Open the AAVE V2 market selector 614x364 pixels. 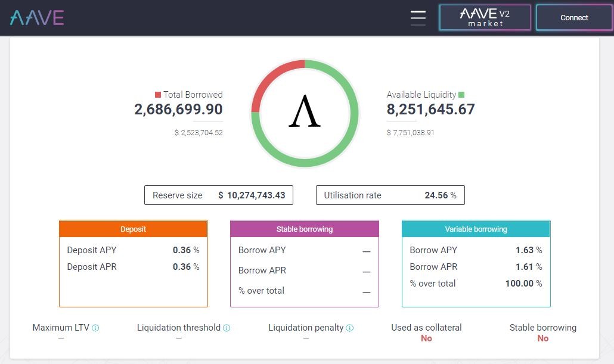coord(485,18)
